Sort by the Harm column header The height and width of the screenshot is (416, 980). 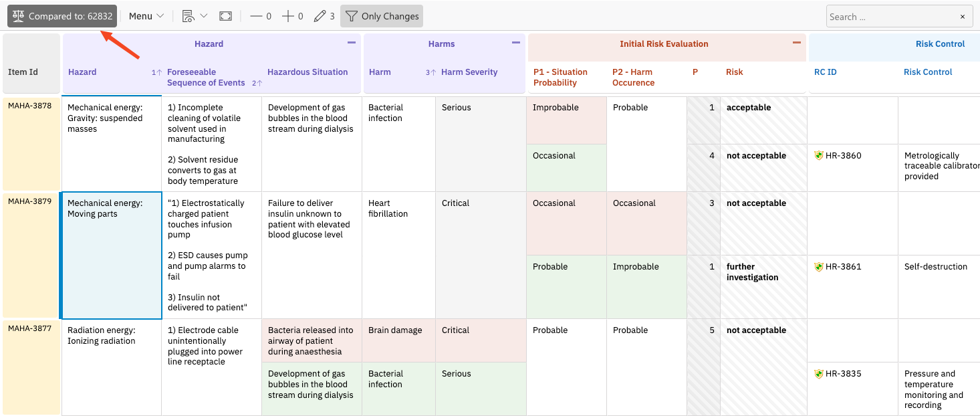(x=380, y=72)
